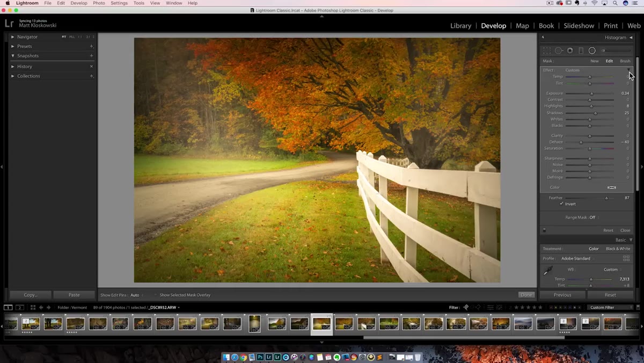This screenshot has height=363, width=644.
Task: Click Done below the photo
Action: click(x=526, y=295)
